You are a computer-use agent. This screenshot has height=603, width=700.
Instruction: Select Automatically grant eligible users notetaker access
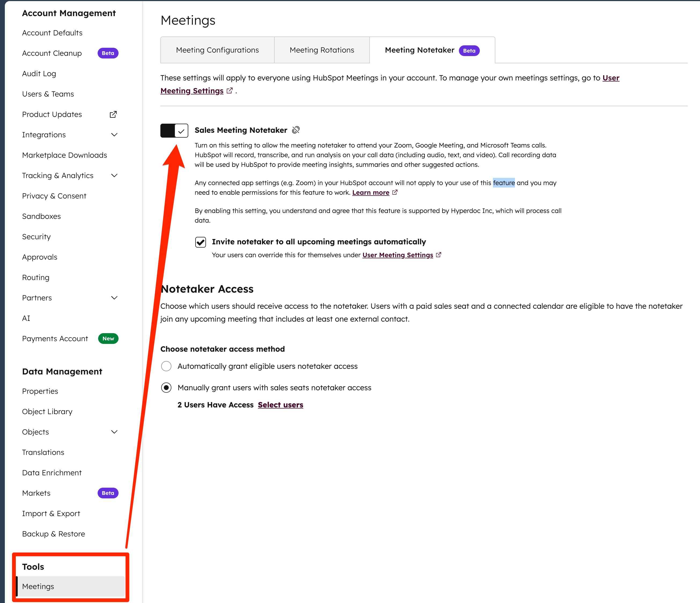coord(166,366)
